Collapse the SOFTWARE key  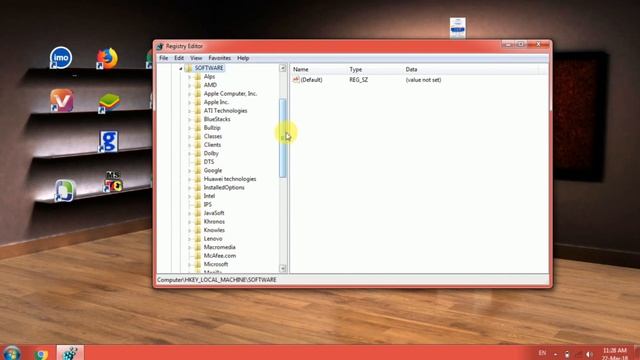pyautogui.click(x=181, y=68)
